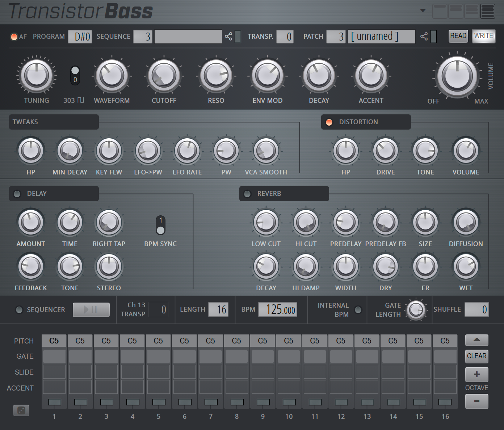The height and width of the screenshot is (430, 504).
Task: Select the full view layout icon
Action: click(488, 11)
